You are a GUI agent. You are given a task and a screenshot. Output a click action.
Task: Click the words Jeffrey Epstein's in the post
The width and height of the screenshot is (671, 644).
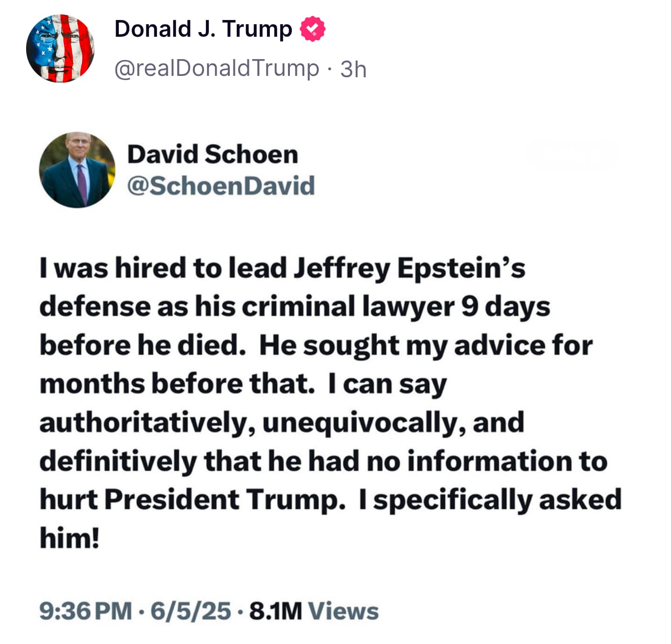tap(410, 270)
